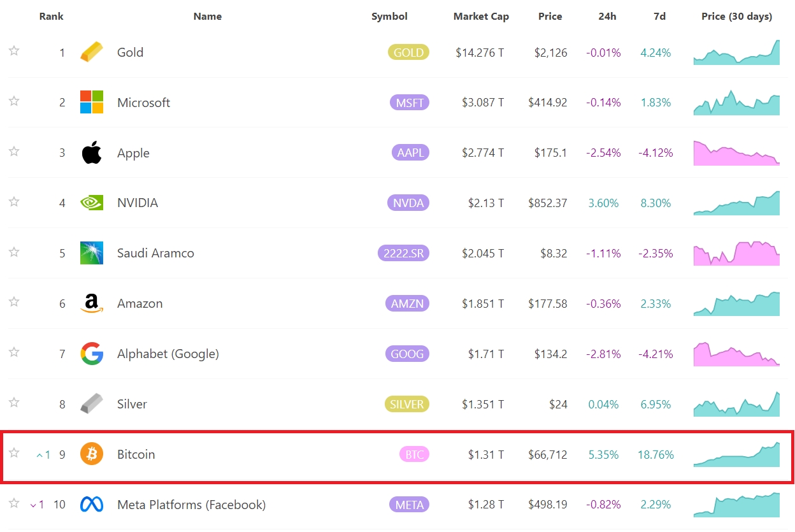Open the Amazon company page
Viewport: 795px width, 532px height.
point(140,303)
